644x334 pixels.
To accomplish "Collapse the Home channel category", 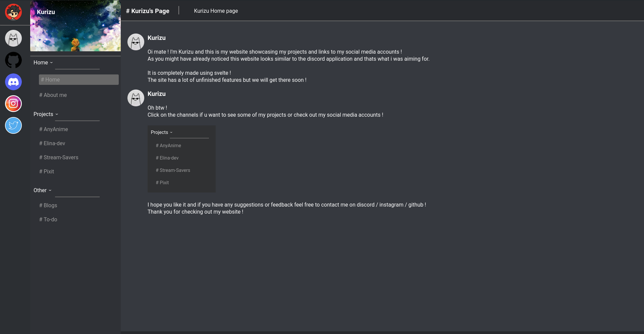I will pyautogui.click(x=43, y=62).
